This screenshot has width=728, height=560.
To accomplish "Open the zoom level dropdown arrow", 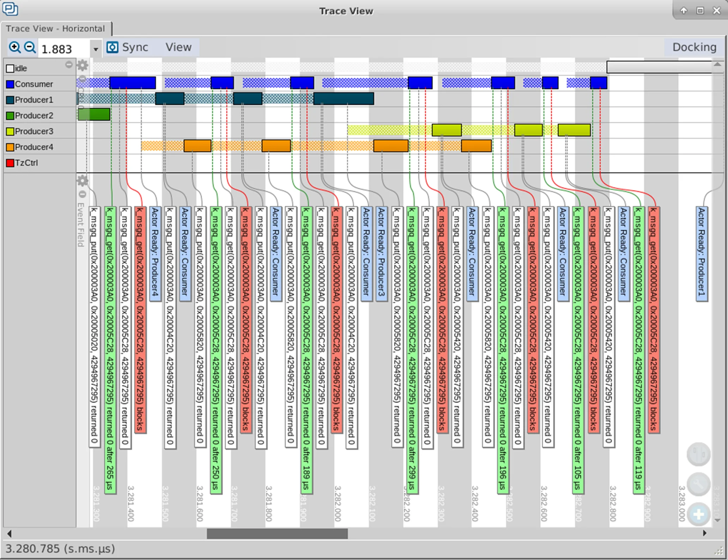I will 96,49.
